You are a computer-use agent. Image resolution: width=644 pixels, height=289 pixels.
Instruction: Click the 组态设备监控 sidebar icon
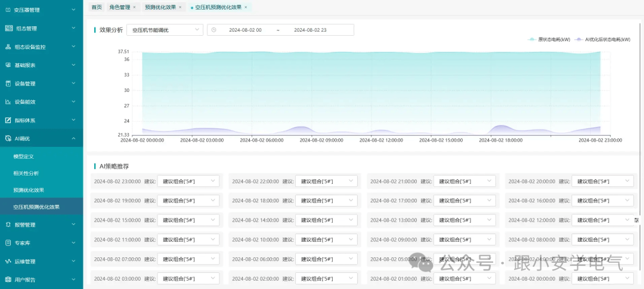click(8, 47)
